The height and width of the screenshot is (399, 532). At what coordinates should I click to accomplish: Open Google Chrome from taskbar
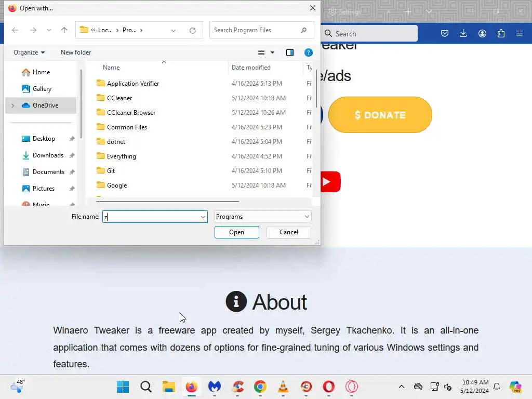(x=260, y=387)
